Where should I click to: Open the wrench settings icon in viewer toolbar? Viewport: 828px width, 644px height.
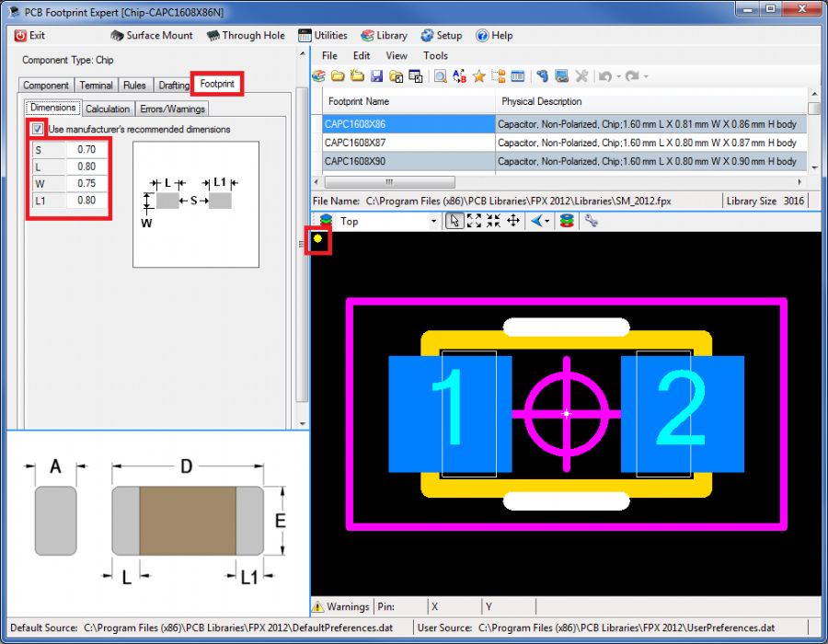pyautogui.click(x=591, y=221)
